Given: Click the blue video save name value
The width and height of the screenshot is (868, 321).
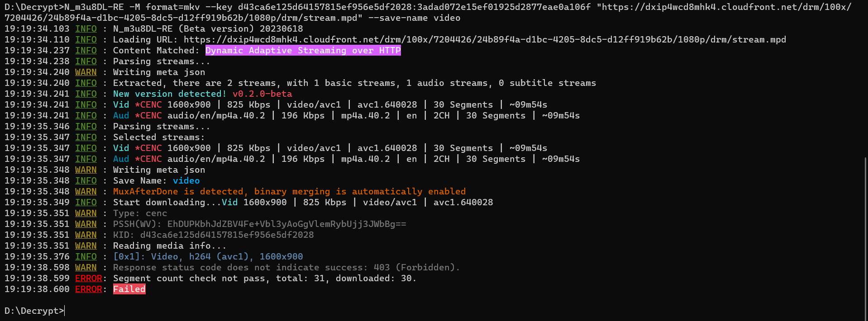Looking at the screenshot, I should [186, 181].
